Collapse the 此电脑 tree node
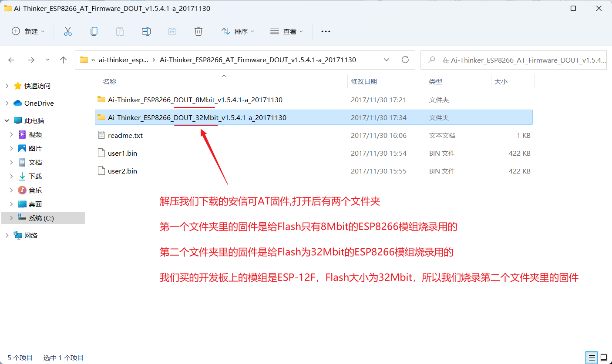Screen dimensions: 612x364 coord(7,120)
